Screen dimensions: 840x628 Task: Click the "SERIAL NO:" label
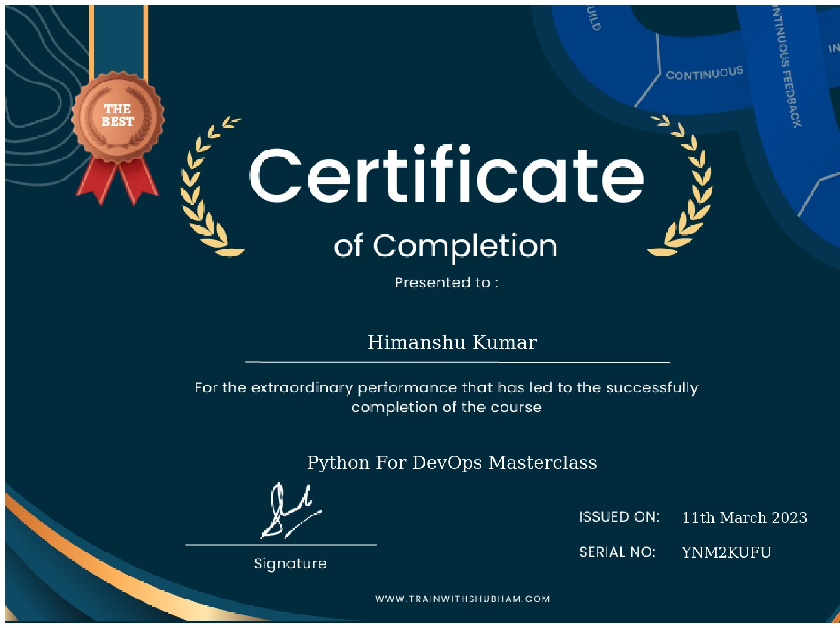(617, 553)
